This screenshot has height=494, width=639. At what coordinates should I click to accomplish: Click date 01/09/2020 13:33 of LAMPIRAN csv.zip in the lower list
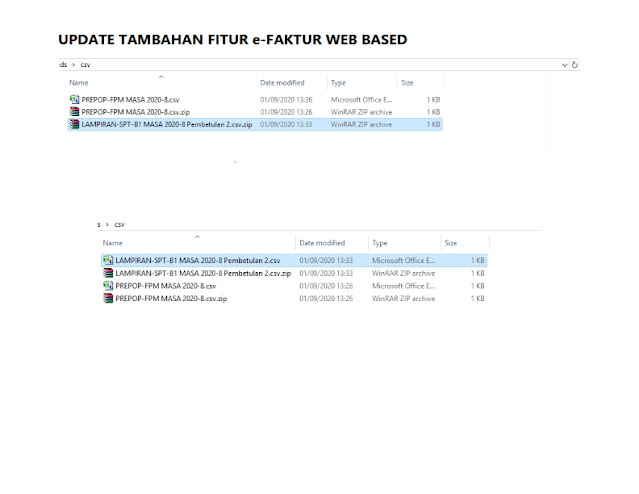pyautogui.click(x=326, y=273)
